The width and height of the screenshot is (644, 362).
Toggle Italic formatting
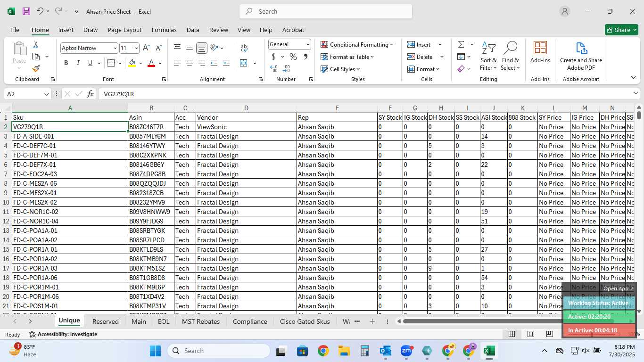click(78, 63)
